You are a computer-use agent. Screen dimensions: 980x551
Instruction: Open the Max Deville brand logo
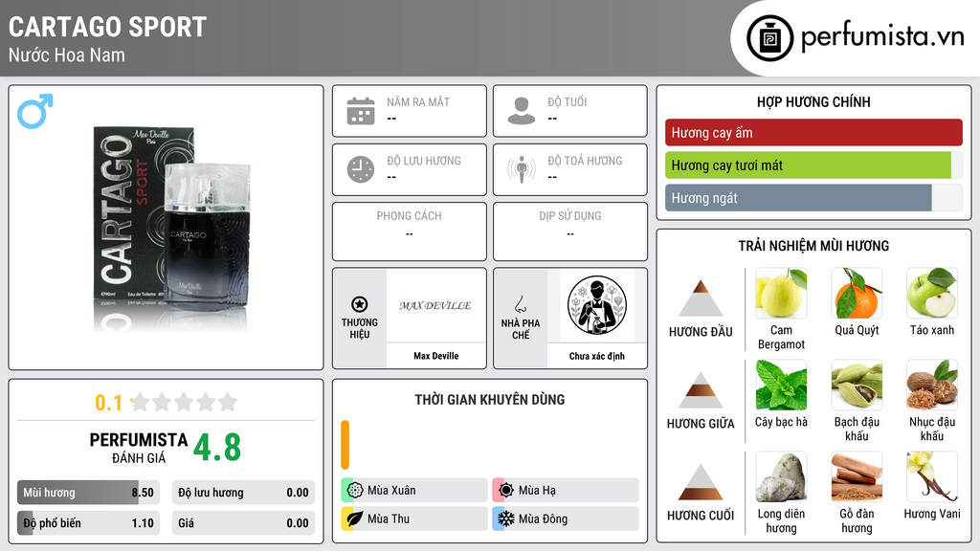click(x=435, y=305)
